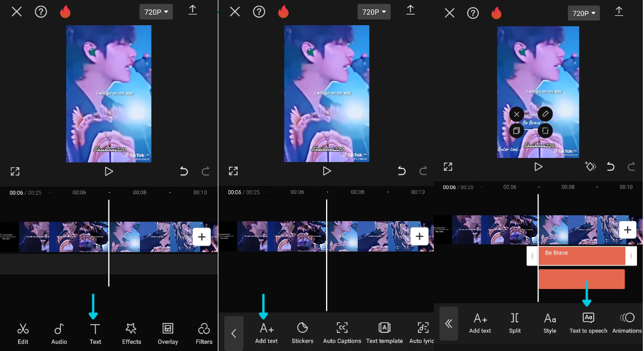
Task: Close the project in right panel
Action: point(450,13)
